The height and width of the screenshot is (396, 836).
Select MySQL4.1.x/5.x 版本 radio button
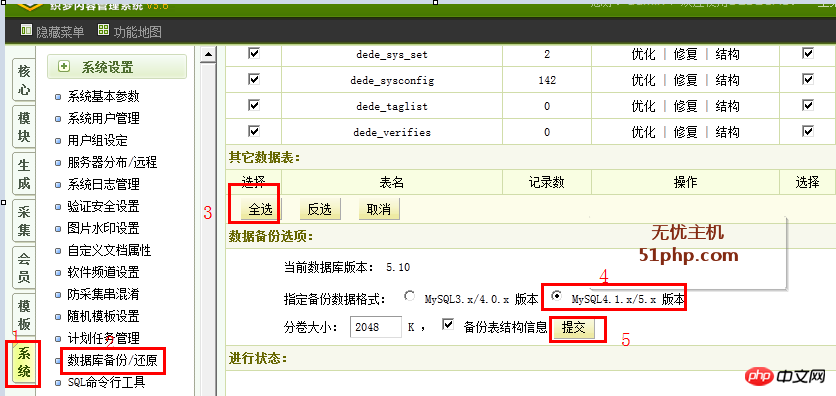(557, 296)
